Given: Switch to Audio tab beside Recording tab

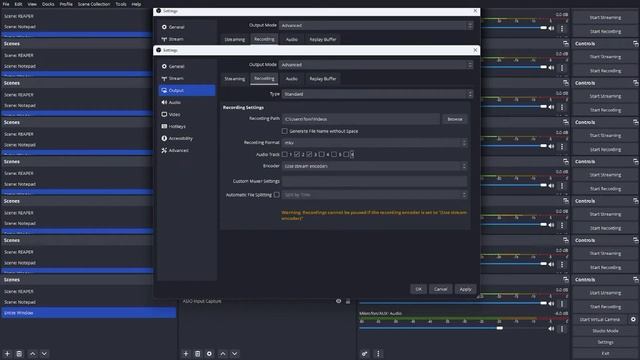Looking at the screenshot, I should click(x=291, y=79).
